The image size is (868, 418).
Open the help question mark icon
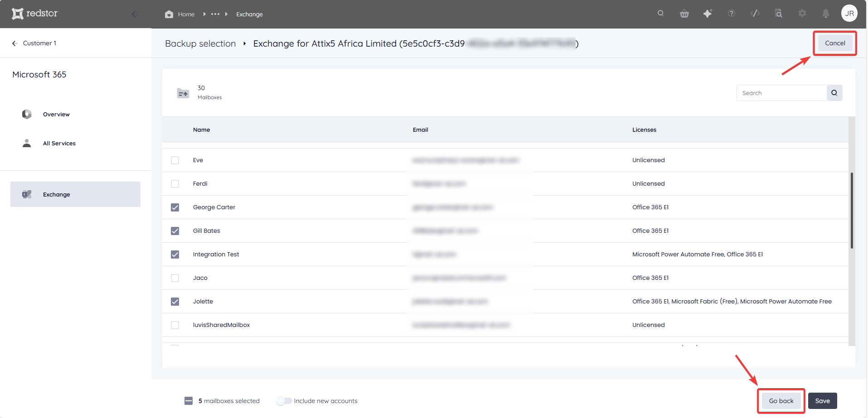click(x=732, y=14)
